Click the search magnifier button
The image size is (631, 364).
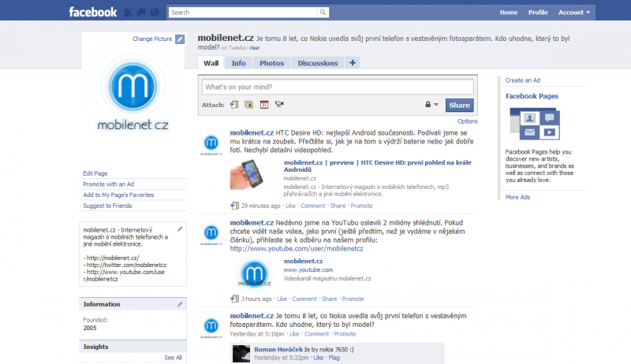coord(323,13)
